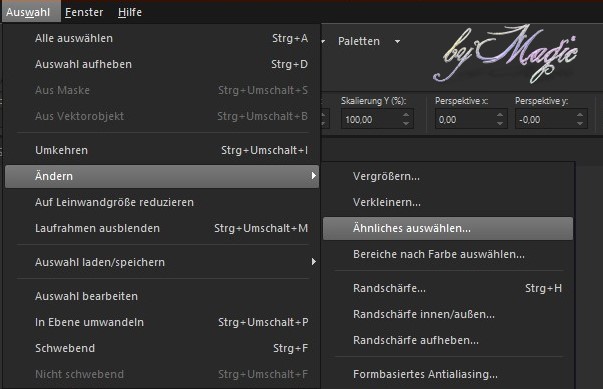
Task: Open Paletten dropdown arrow
Action: tap(397, 41)
